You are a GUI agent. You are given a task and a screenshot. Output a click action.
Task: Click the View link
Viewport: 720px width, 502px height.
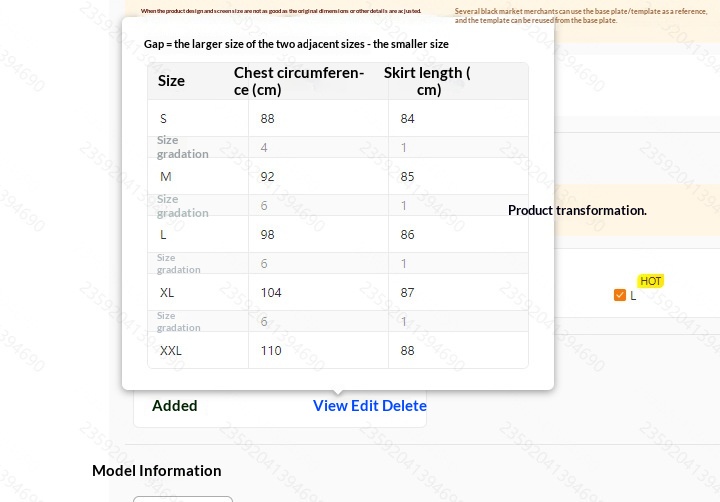tap(330, 406)
